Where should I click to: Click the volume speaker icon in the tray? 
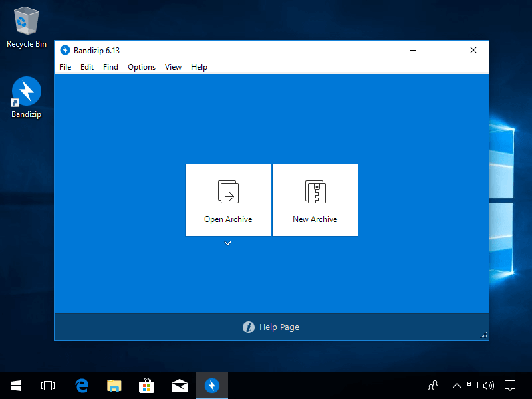click(489, 386)
